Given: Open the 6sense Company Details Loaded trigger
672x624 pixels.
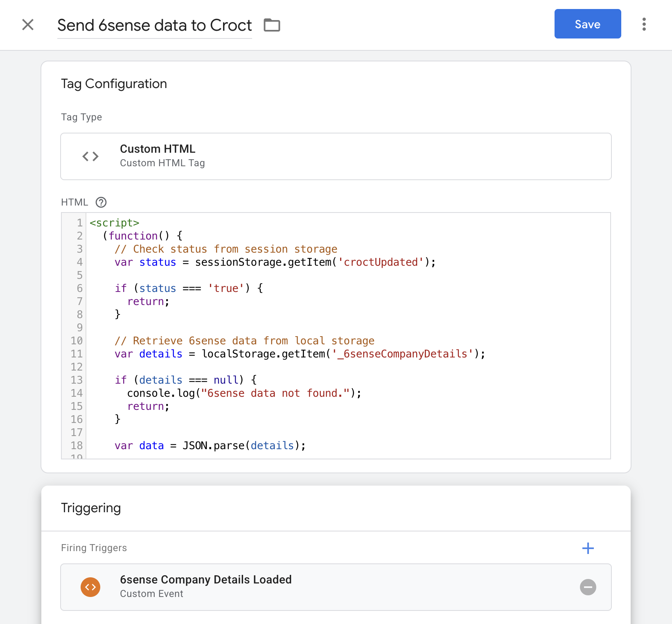Looking at the screenshot, I should [336, 587].
